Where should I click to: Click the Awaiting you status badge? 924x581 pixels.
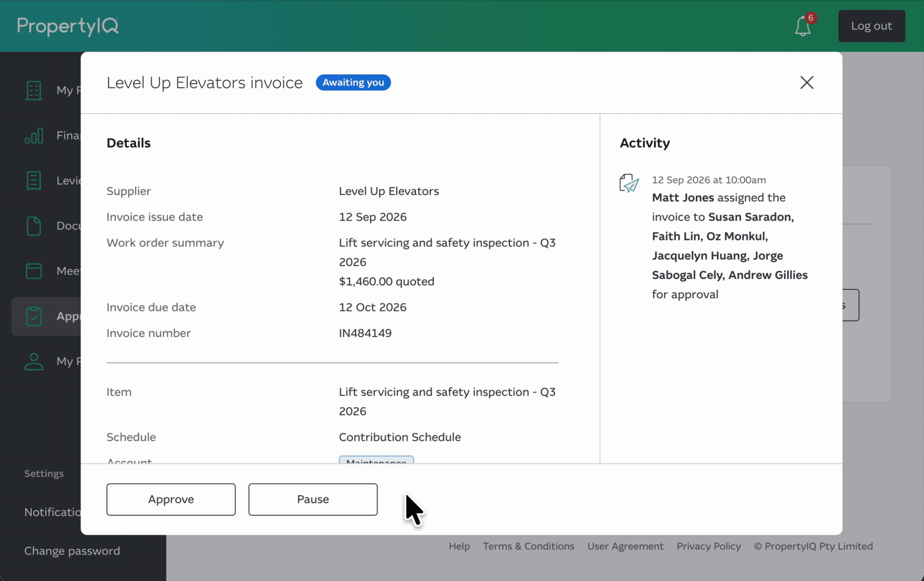[x=353, y=82]
